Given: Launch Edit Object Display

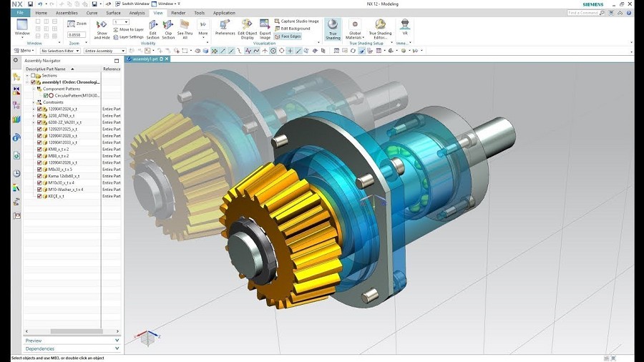Looking at the screenshot, I should pos(247,27).
